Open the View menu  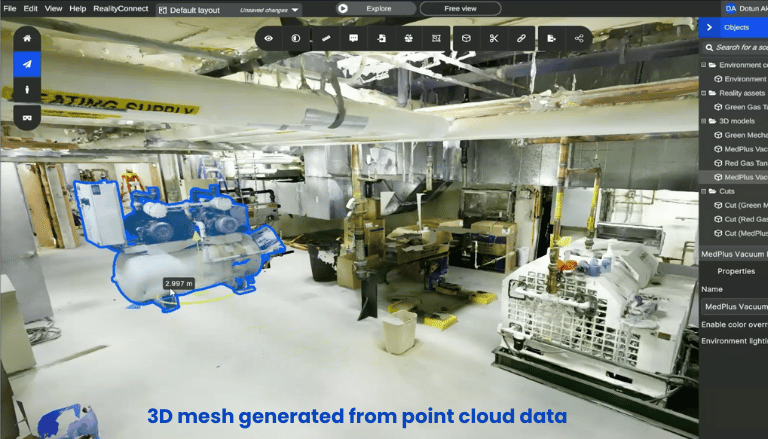pyautogui.click(x=53, y=8)
